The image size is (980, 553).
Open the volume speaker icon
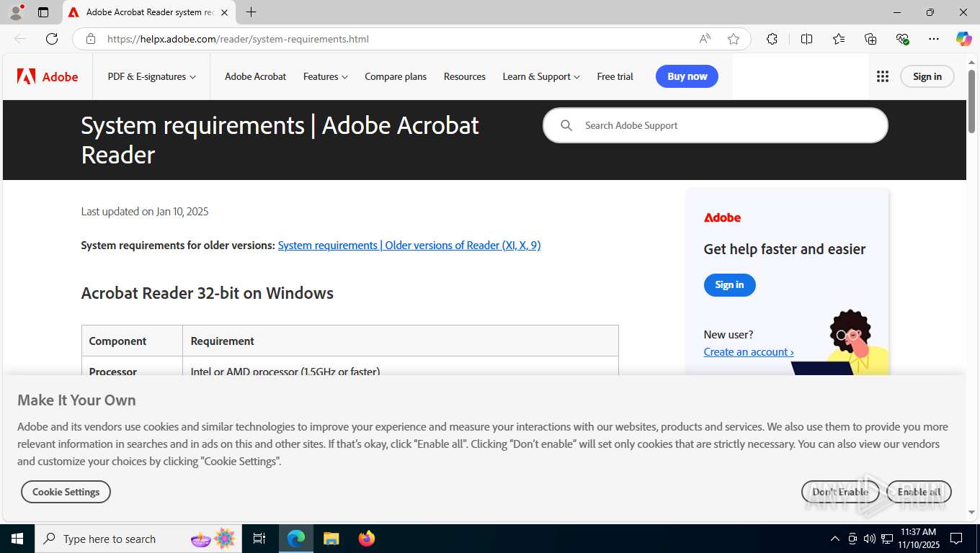(869, 539)
